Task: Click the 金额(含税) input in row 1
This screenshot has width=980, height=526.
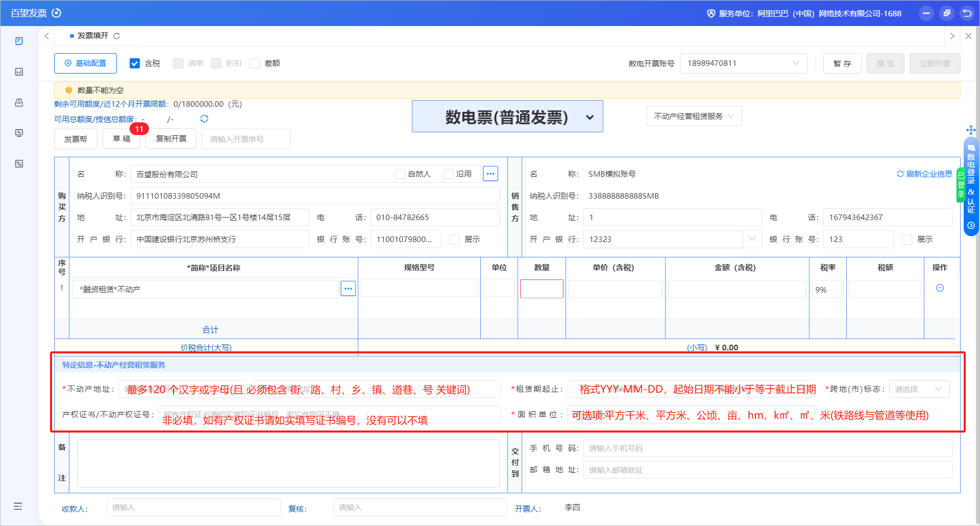Action: click(x=737, y=289)
